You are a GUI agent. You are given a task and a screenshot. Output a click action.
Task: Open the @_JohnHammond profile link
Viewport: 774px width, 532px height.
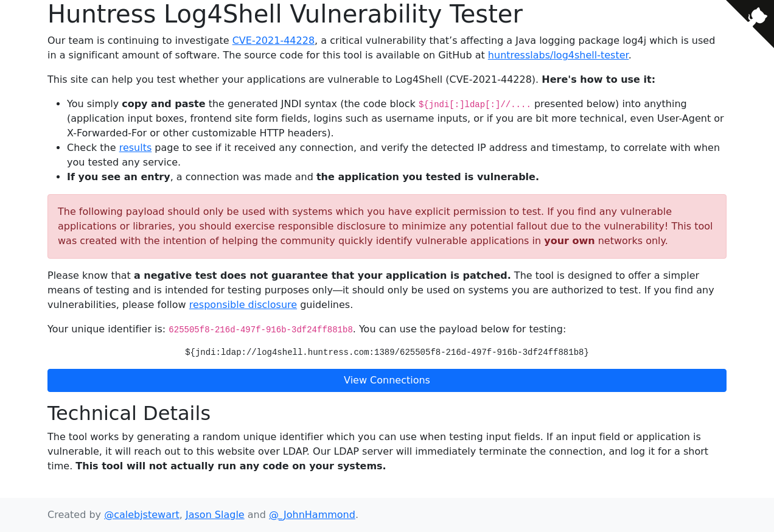[x=312, y=515]
